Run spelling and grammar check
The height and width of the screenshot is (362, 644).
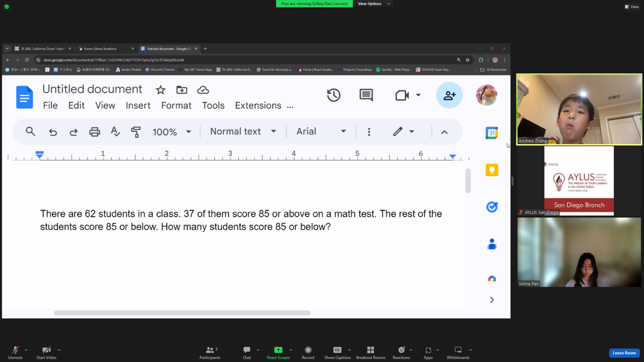point(115,132)
